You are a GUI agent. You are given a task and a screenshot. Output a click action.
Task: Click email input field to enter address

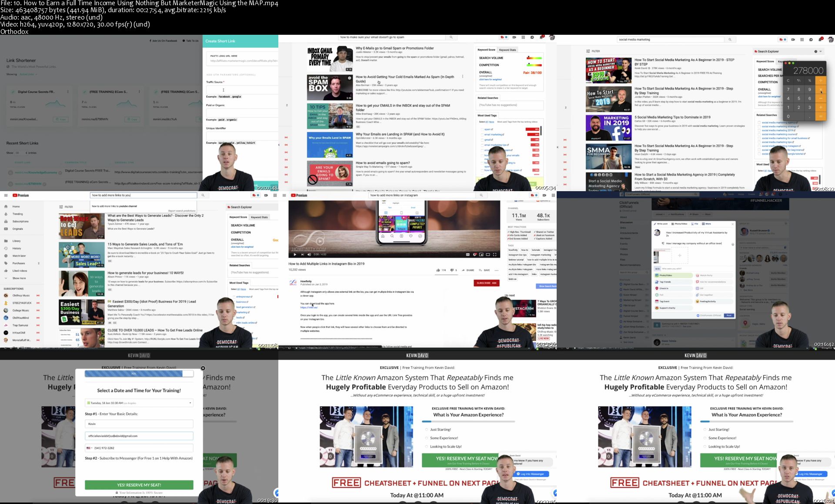(139, 435)
